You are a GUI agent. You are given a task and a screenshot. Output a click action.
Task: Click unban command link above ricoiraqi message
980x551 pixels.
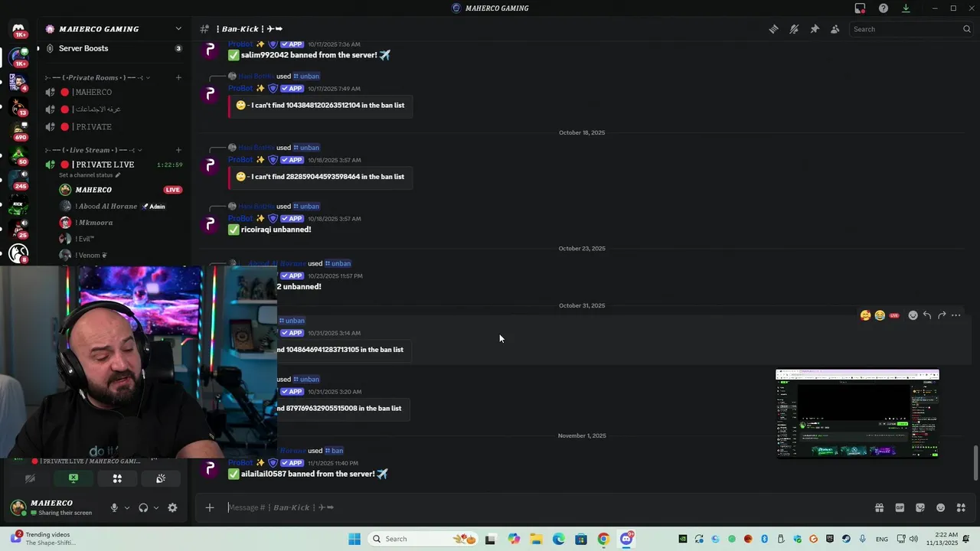coord(306,206)
